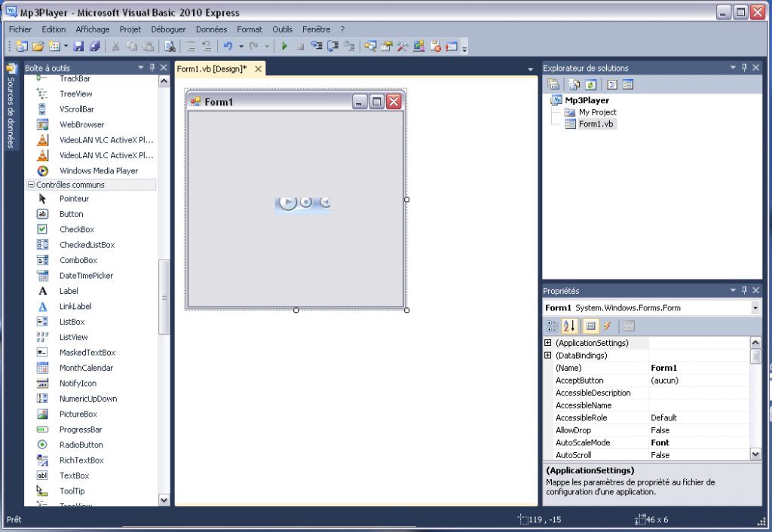
Task: Open the object selector dropdown in Propriétés
Action: (755, 307)
